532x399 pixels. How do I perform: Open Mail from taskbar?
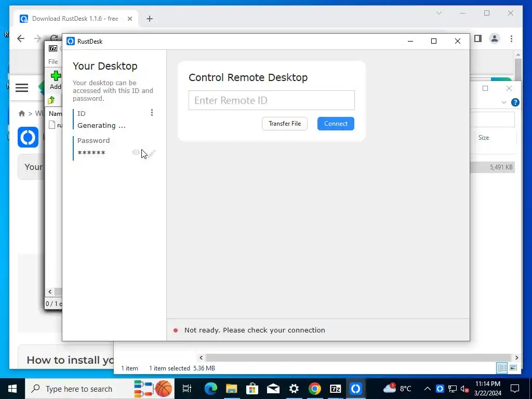click(273, 389)
